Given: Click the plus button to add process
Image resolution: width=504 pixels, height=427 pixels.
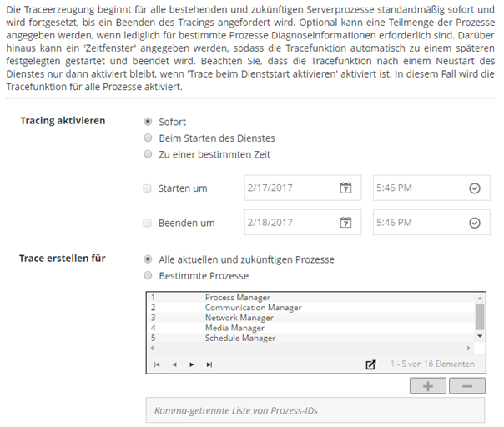Looking at the screenshot, I should 428,385.
